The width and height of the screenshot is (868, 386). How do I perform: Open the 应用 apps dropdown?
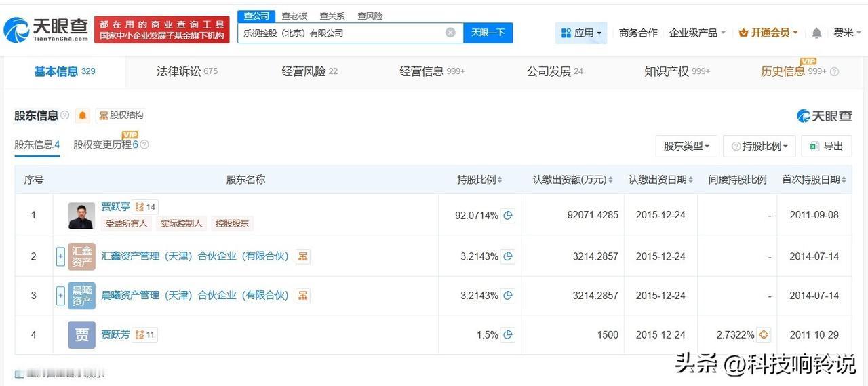click(581, 33)
